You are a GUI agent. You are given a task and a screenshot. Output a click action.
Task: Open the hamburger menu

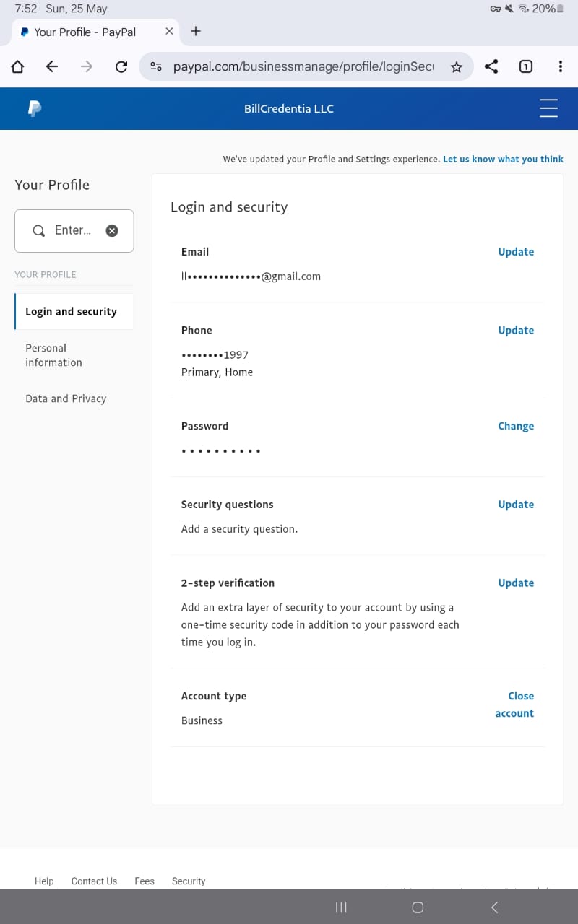click(548, 108)
